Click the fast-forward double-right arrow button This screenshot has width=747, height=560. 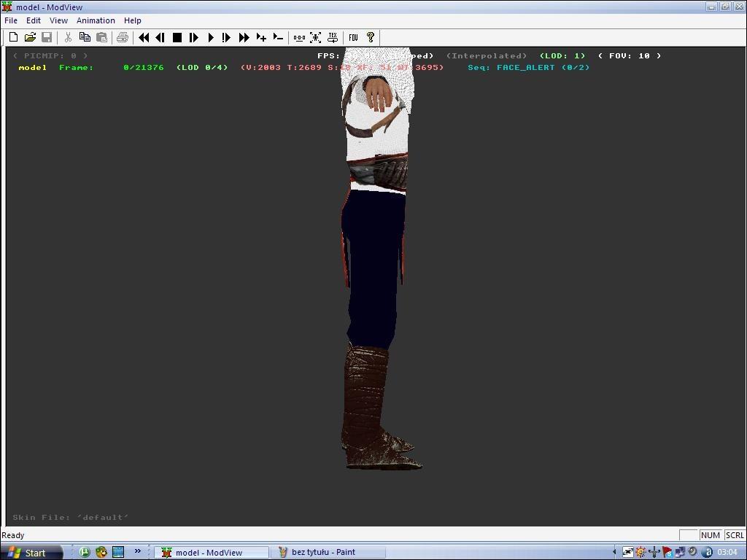[x=244, y=37]
